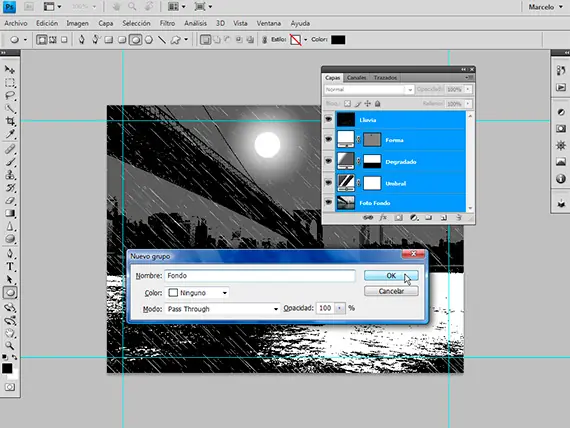Choose the Rectangle shape in options bar

click(109, 40)
